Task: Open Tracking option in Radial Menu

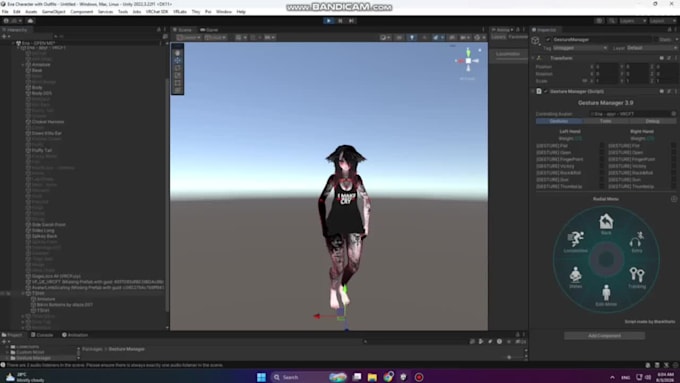Action: point(637,278)
